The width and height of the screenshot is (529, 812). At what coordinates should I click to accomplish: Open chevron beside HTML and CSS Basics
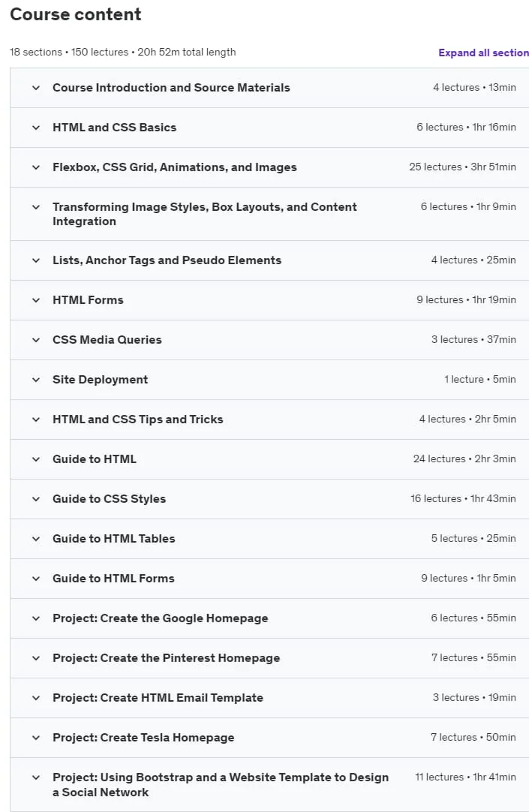pyautogui.click(x=36, y=128)
